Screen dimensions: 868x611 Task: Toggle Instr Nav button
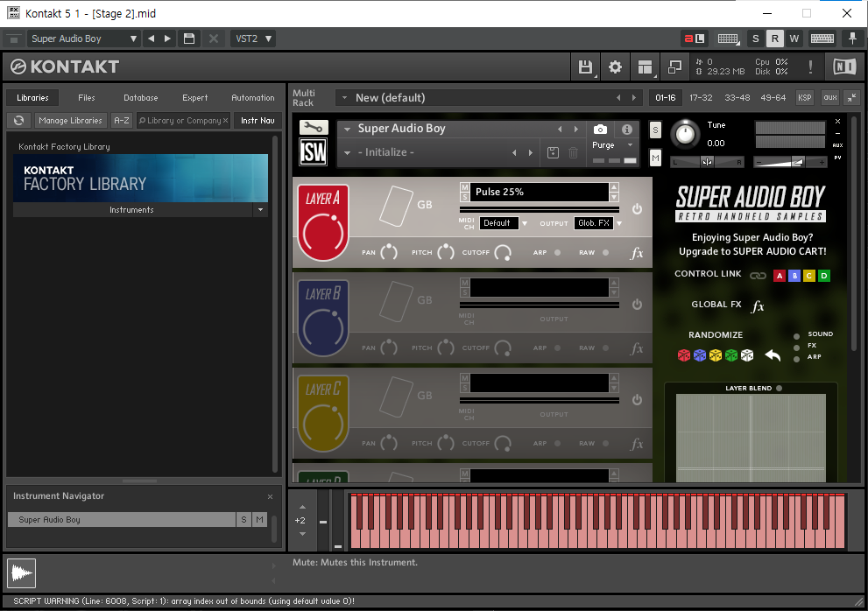tap(258, 120)
